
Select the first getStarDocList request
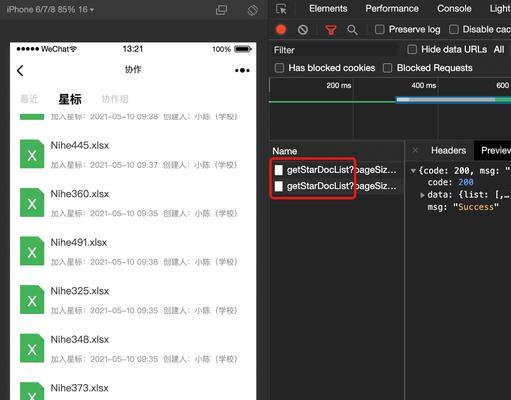(336, 170)
